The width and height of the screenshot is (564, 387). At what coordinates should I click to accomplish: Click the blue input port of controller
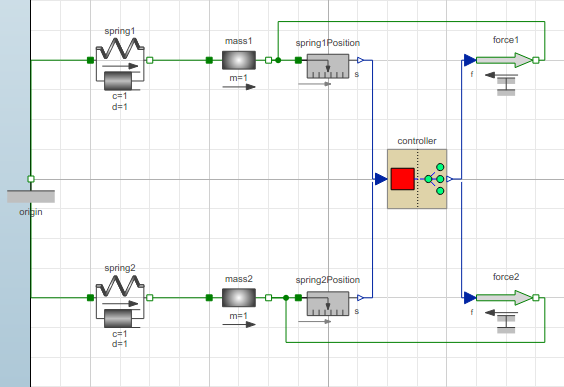click(x=381, y=179)
